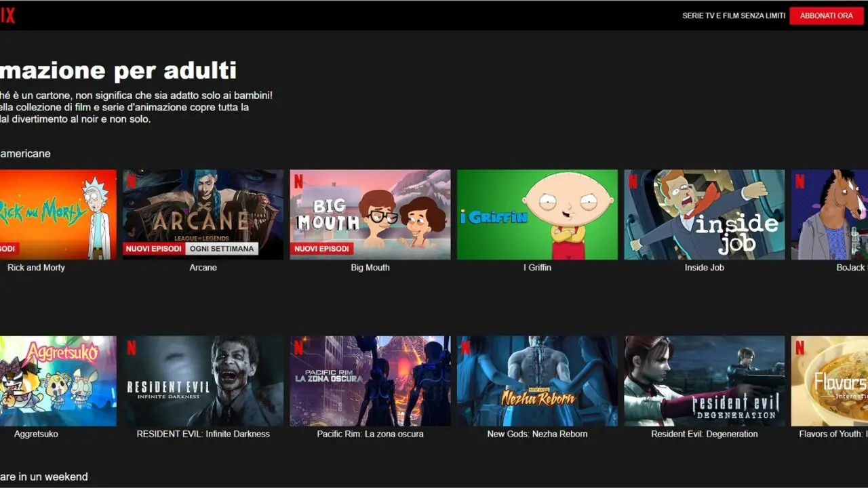Viewport: 868px width, 488px height.
Task: Click the 'I Griffin' title label
Action: 537,268
